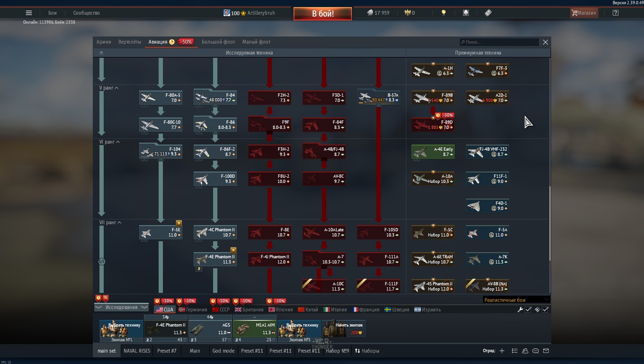Viewport: 644px width, 364px height.
Task: Open the chat bubble icon
Action: click(536, 351)
